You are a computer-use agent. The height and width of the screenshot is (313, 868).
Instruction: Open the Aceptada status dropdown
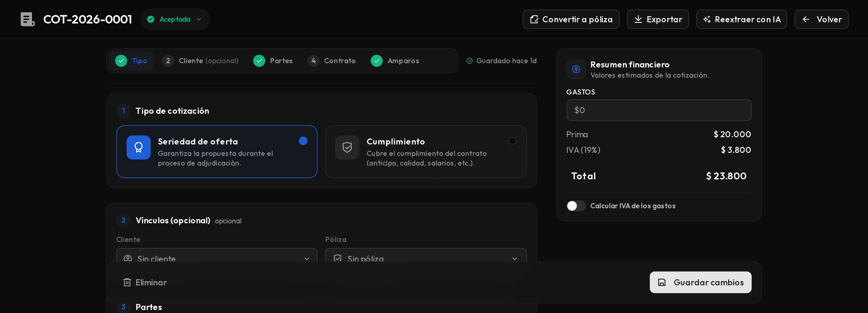(175, 19)
